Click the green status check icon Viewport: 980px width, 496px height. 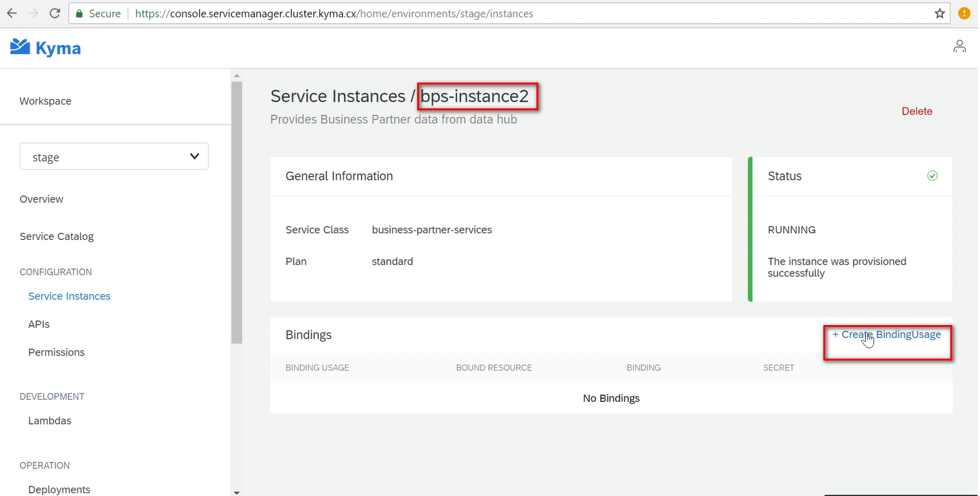932,175
